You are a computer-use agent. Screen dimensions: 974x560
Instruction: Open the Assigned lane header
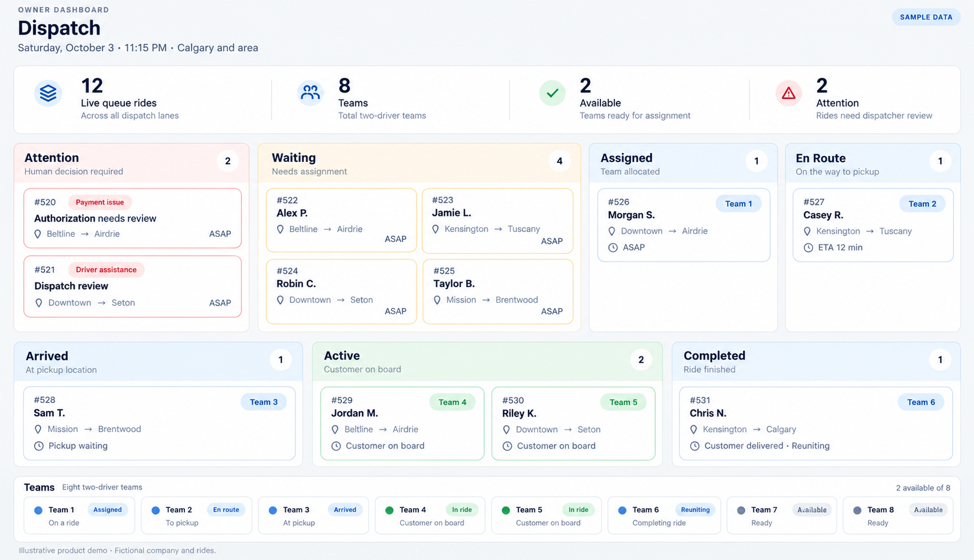point(683,163)
